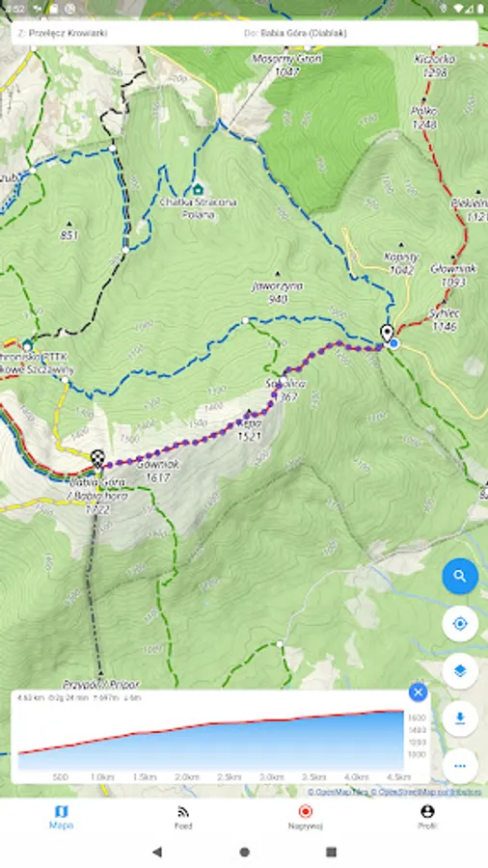Tap the download map button
The width and height of the screenshot is (488, 868).
point(460,719)
